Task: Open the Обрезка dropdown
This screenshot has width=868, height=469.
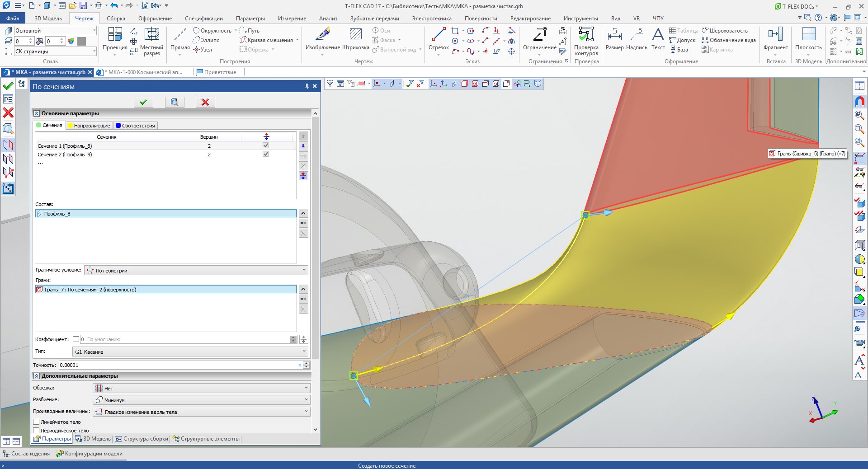Action: [x=202, y=388]
